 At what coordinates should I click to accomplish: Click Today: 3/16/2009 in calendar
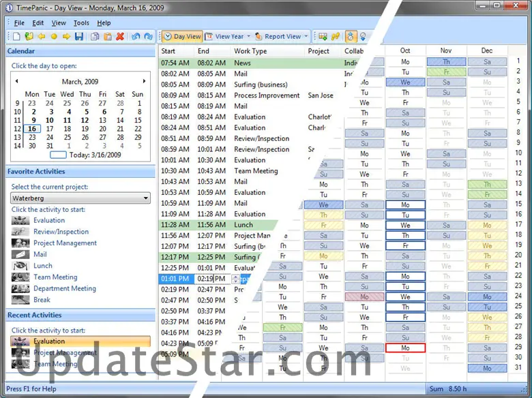95,155
